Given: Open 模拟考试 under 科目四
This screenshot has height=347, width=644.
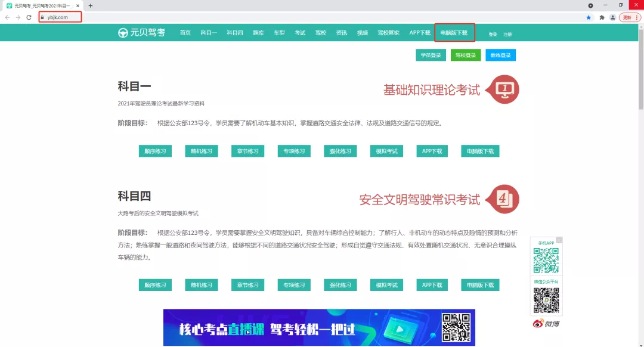Looking at the screenshot, I should pyautogui.click(x=386, y=285).
